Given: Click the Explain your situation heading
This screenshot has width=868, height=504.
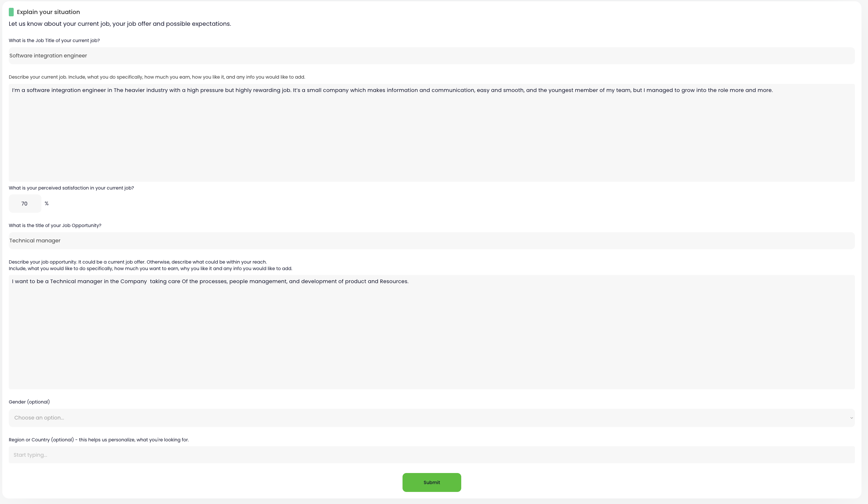Looking at the screenshot, I should click(x=48, y=12).
